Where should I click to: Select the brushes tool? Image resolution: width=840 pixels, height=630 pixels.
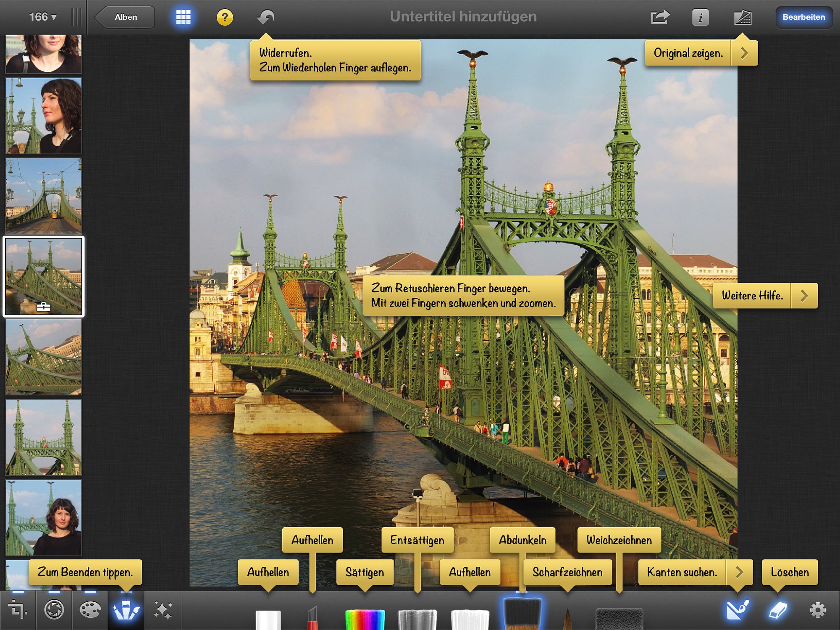click(126, 610)
